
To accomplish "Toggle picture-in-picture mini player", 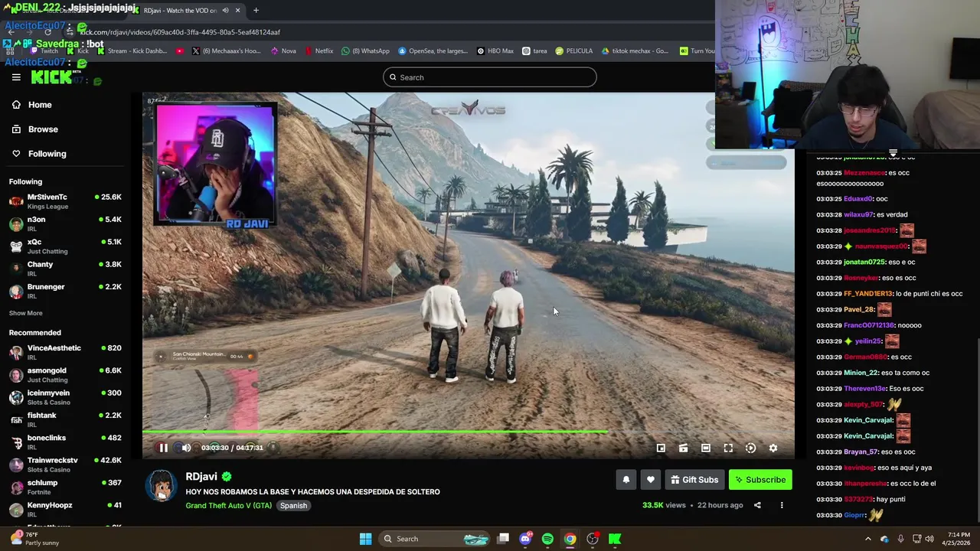I will (x=661, y=448).
